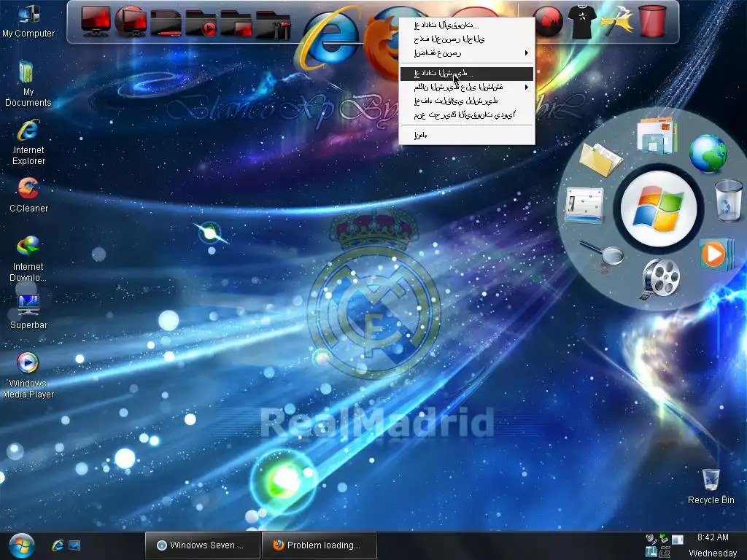Open the recycle bin in circular launcher
This screenshot has width=747, height=560.
(729, 200)
